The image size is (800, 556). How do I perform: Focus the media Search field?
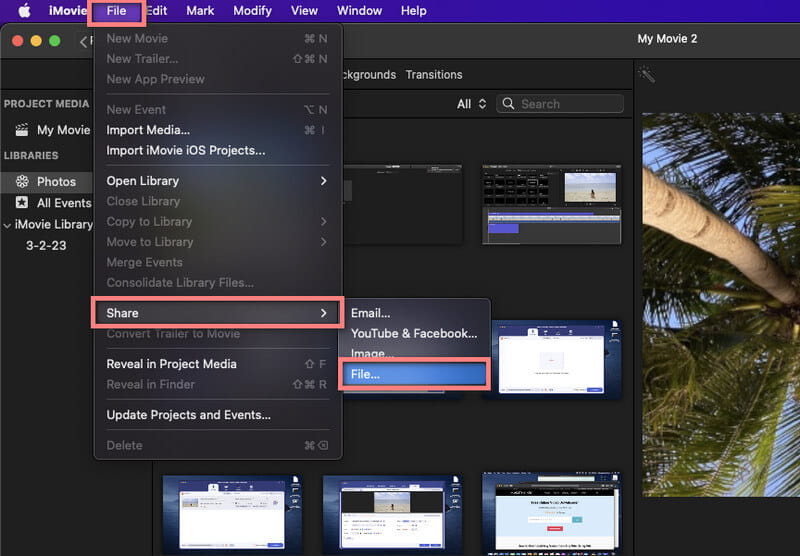coord(560,104)
